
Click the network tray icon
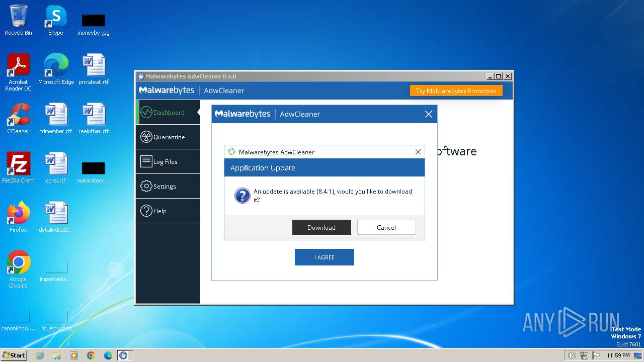[584, 355]
